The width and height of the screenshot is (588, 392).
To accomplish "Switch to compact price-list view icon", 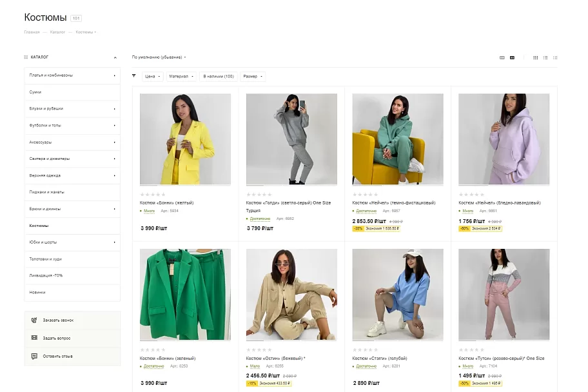I will click(555, 57).
